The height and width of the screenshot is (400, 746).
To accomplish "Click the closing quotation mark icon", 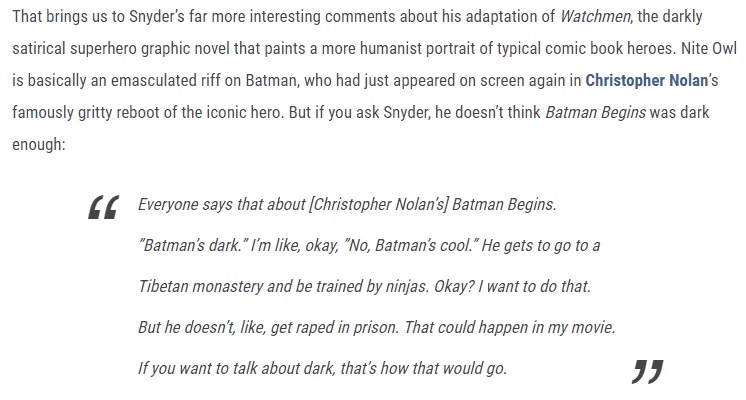I will [x=648, y=371].
